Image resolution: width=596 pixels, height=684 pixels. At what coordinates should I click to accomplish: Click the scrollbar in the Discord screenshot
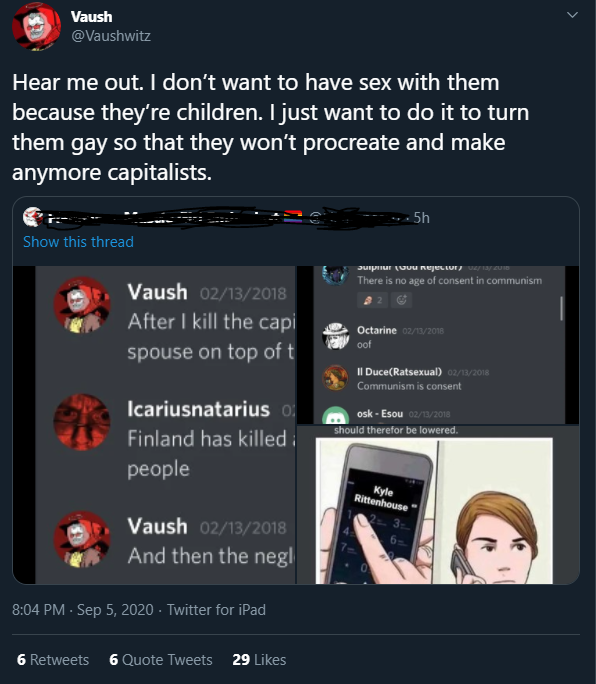(x=561, y=308)
